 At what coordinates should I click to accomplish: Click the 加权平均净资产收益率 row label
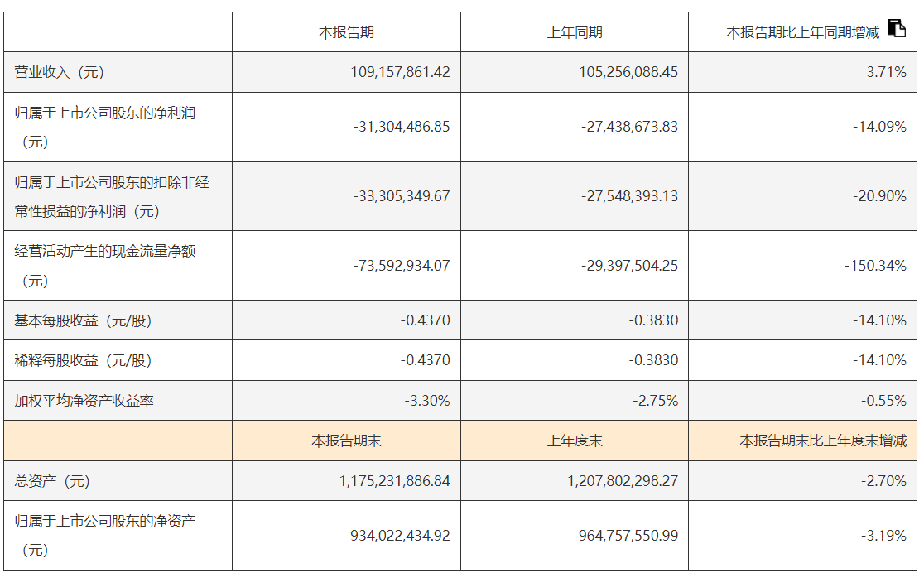pyautogui.click(x=84, y=401)
